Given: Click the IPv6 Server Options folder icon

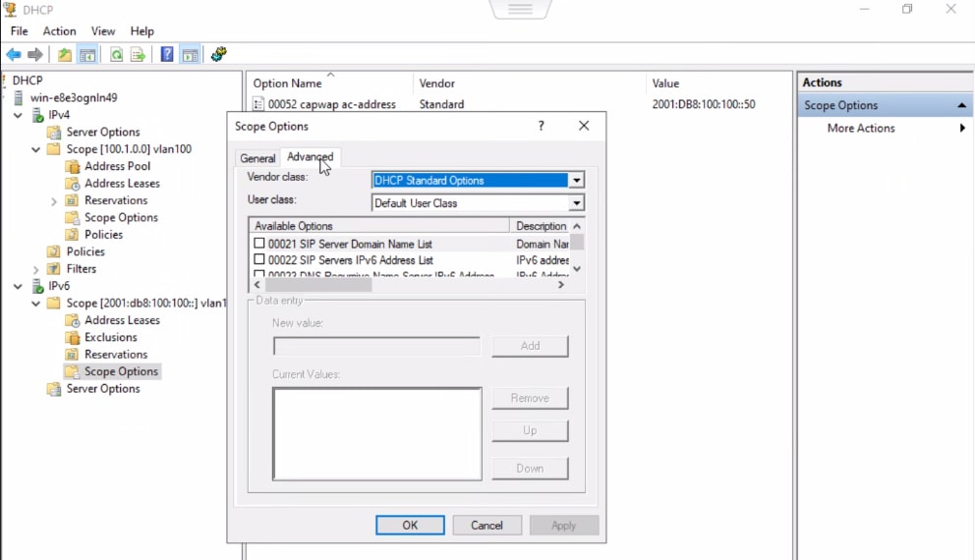Looking at the screenshot, I should (55, 388).
